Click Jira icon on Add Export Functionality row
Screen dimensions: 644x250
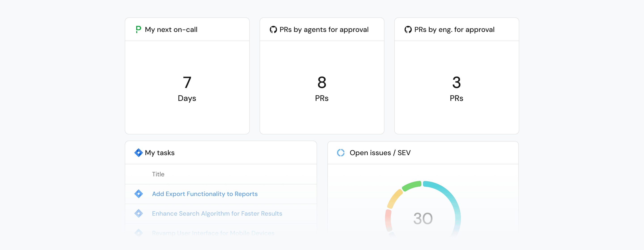(138, 194)
